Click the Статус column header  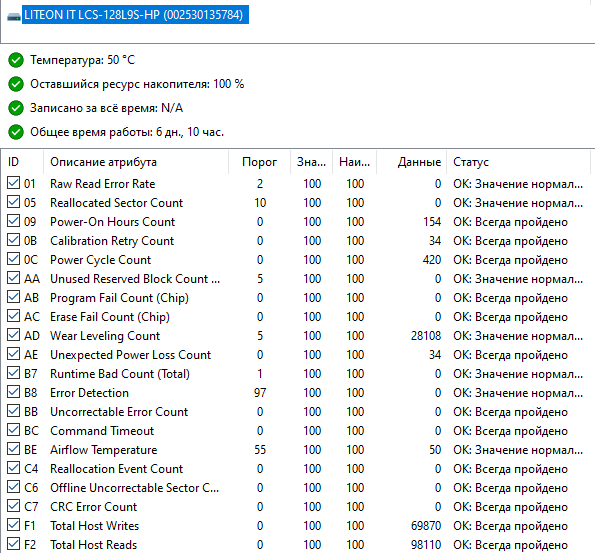coord(518,162)
